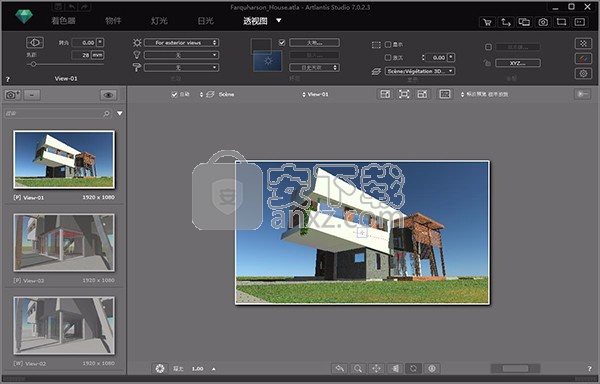Click the building elevation view icon
Screen dimensions: 600x384
(395, 368)
